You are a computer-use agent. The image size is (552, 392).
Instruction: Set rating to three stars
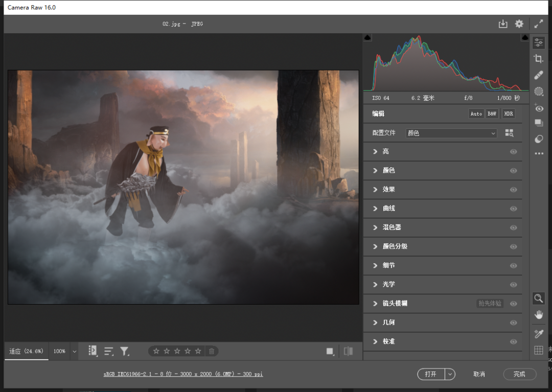[177, 351]
